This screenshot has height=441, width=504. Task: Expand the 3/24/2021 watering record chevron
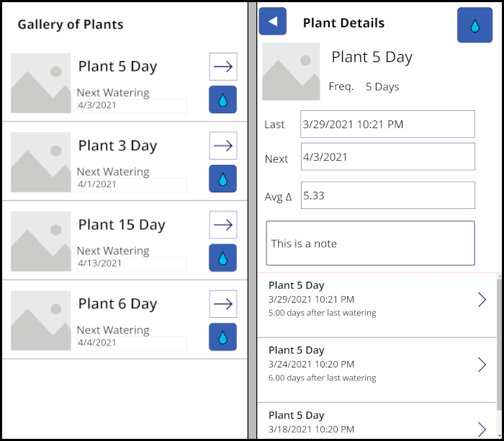[x=482, y=365]
